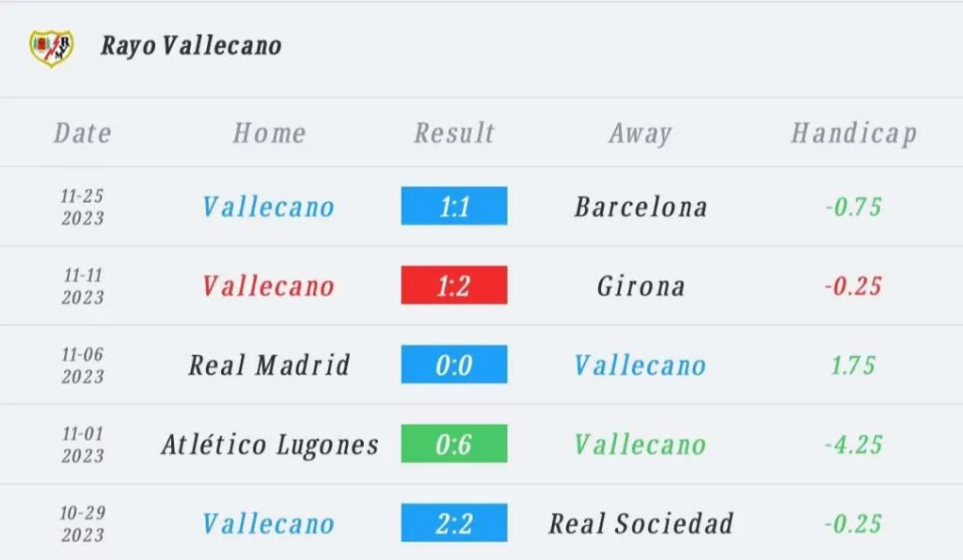
Task: Open Barcelona team link
Action: click(640, 207)
